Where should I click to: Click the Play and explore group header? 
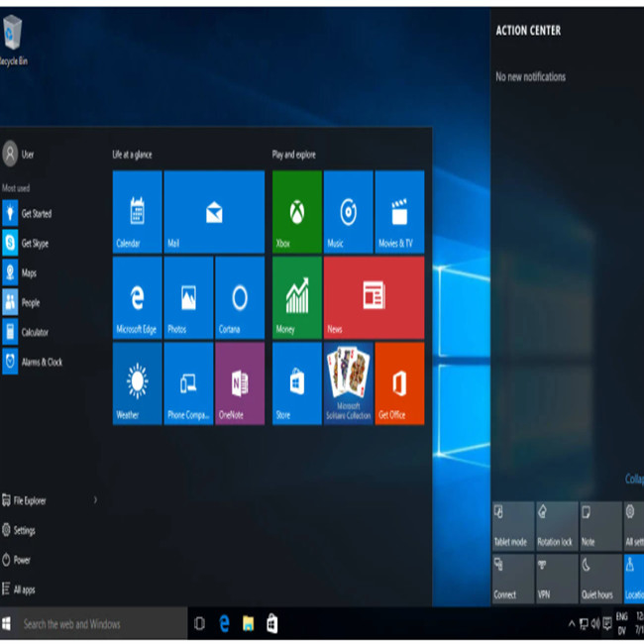[x=293, y=155]
